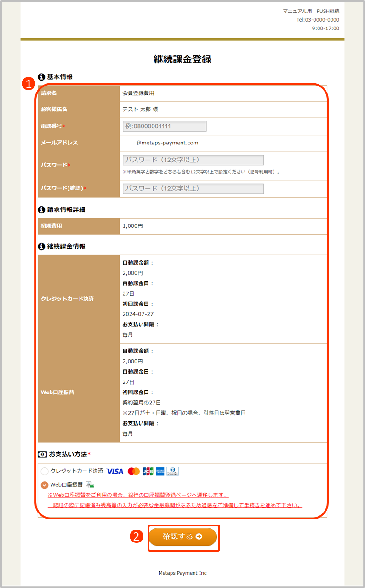
Task: Click the info icon beside 請求情報詳細
Action: click(41, 209)
